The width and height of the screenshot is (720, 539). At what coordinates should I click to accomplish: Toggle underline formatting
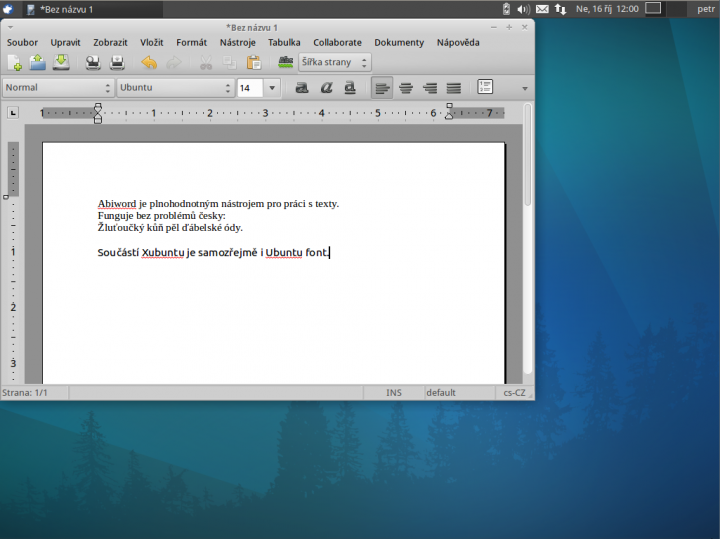350,87
